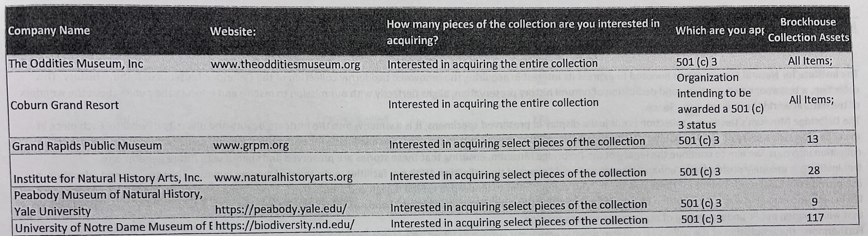Image resolution: width=868 pixels, height=236 pixels.
Task: Select the Peabody Museum of Natural History cell
Action: click(108, 203)
